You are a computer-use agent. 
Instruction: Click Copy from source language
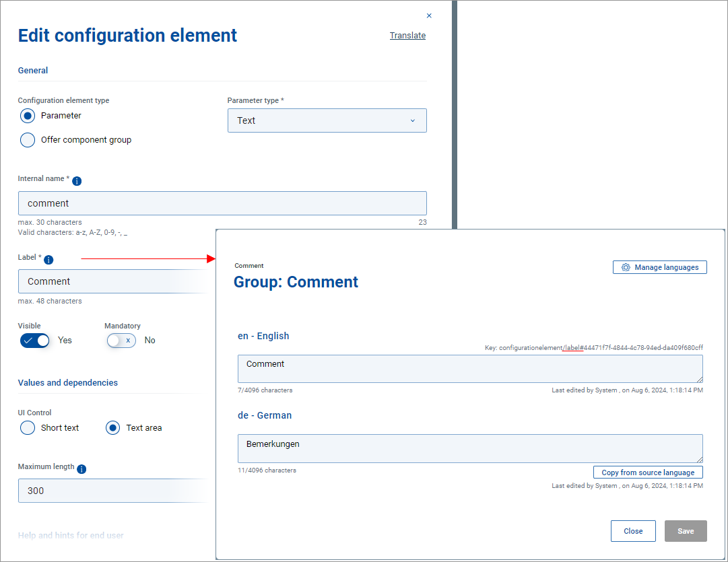click(647, 472)
